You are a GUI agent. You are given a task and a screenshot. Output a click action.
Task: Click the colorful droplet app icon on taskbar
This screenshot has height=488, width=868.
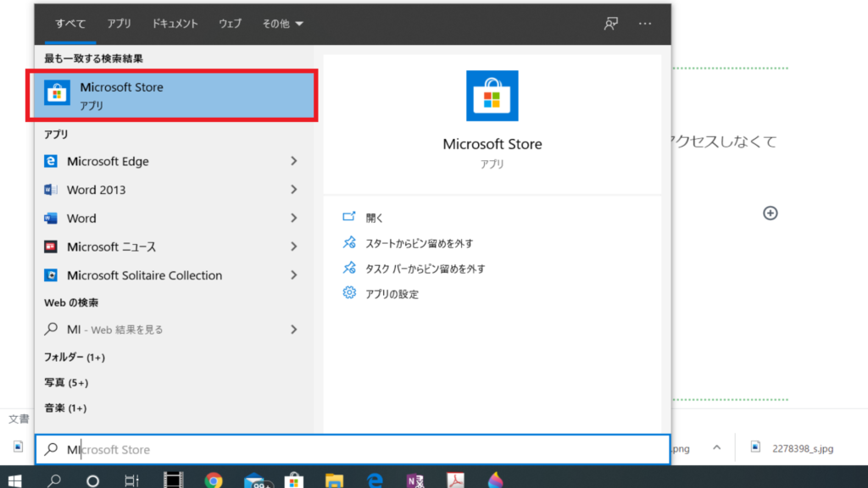point(495,480)
